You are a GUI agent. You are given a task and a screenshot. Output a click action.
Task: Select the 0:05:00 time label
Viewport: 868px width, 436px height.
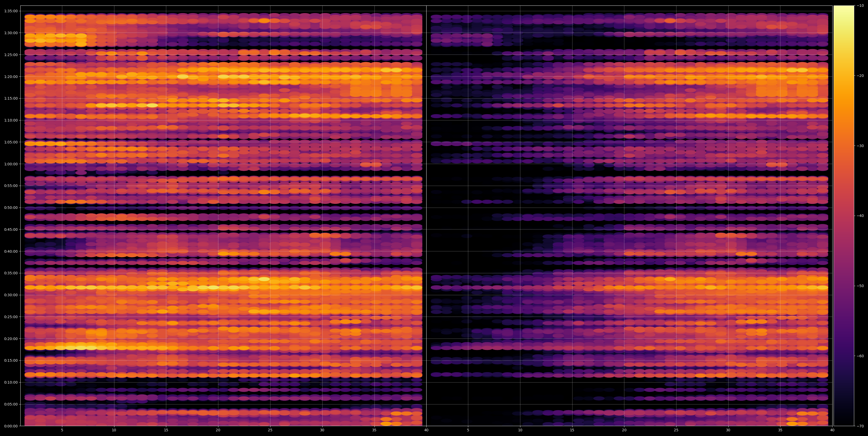10,404
